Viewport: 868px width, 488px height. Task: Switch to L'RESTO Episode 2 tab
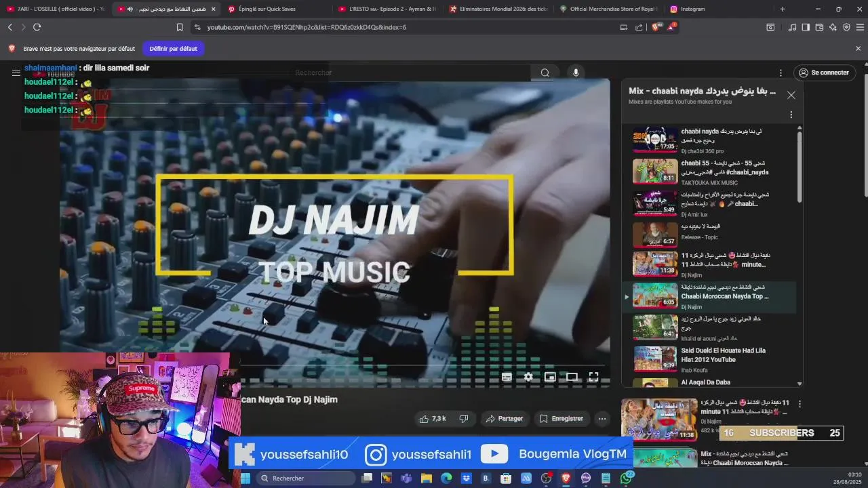(387, 9)
